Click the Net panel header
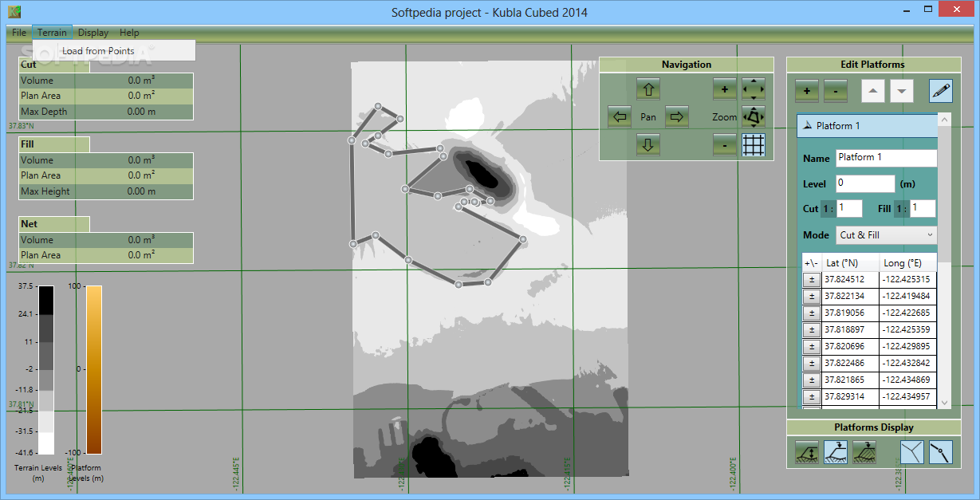This screenshot has height=500, width=980. click(x=53, y=224)
